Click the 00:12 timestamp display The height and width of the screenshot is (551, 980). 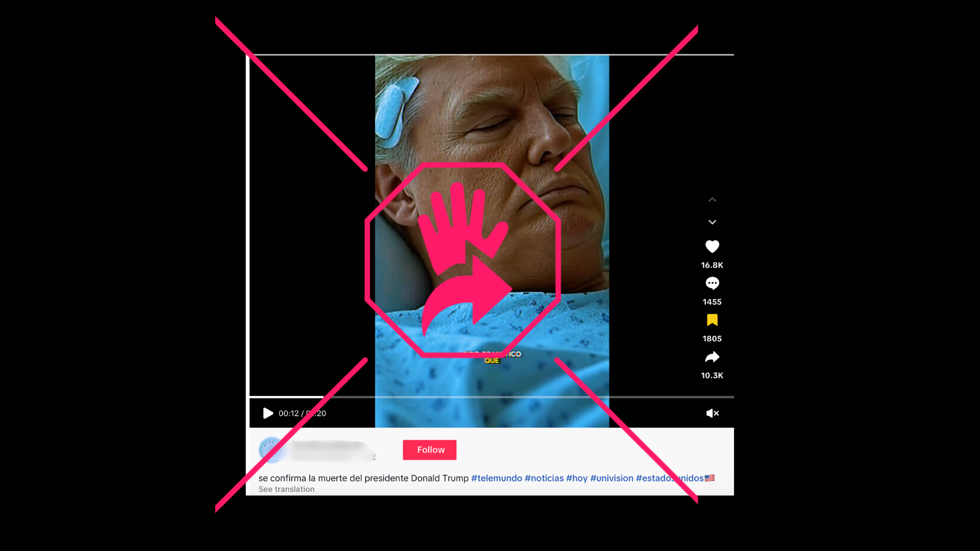pos(289,413)
